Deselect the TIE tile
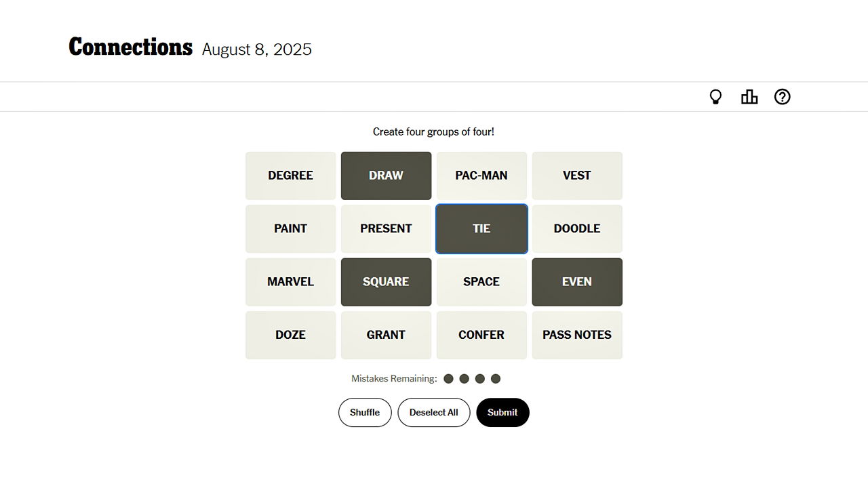The width and height of the screenshot is (868, 488). [481, 229]
